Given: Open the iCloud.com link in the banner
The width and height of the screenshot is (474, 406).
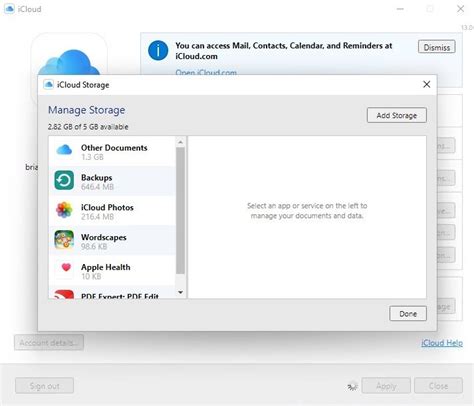Looking at the screenshot, I should click(206, 72).
